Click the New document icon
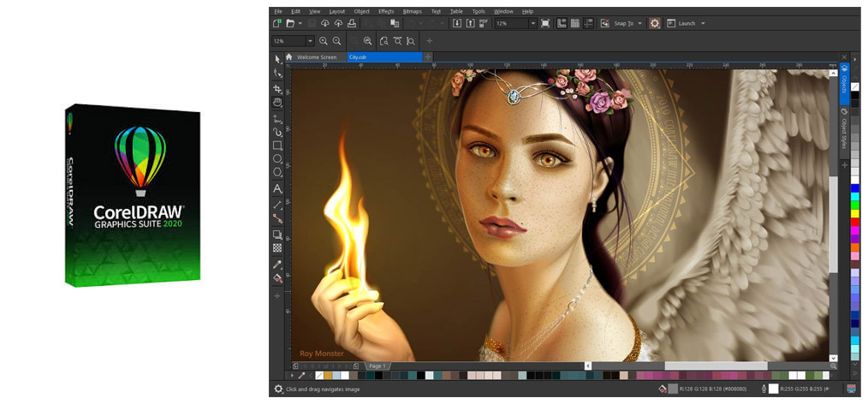The image size is (868, 404). 277,23
